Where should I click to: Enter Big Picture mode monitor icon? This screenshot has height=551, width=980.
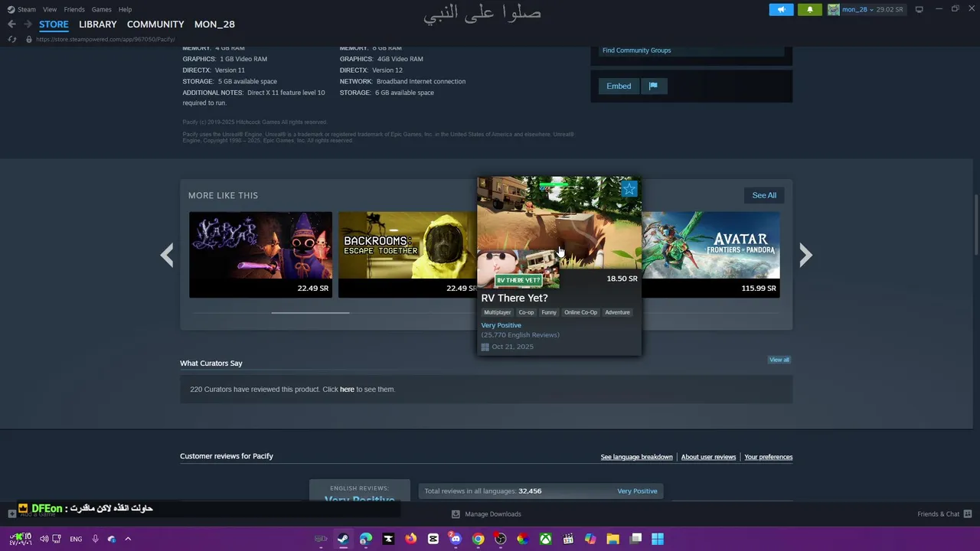(x=919, y=9)
